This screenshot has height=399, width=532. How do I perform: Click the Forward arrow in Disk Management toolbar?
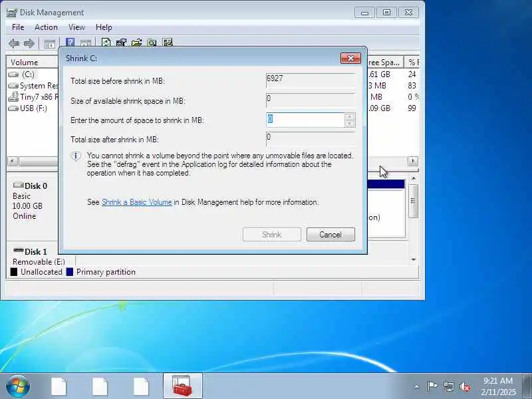pyautogui.click(x=29, y=43)
